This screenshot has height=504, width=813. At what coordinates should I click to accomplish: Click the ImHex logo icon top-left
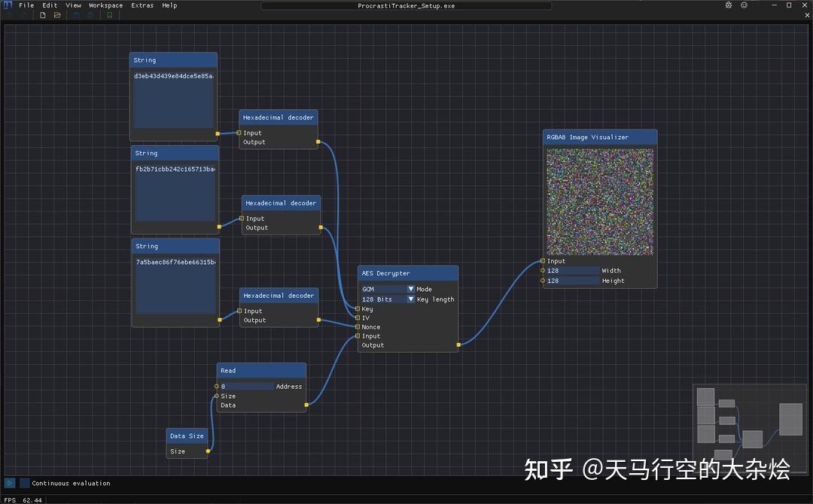[8, 5]
